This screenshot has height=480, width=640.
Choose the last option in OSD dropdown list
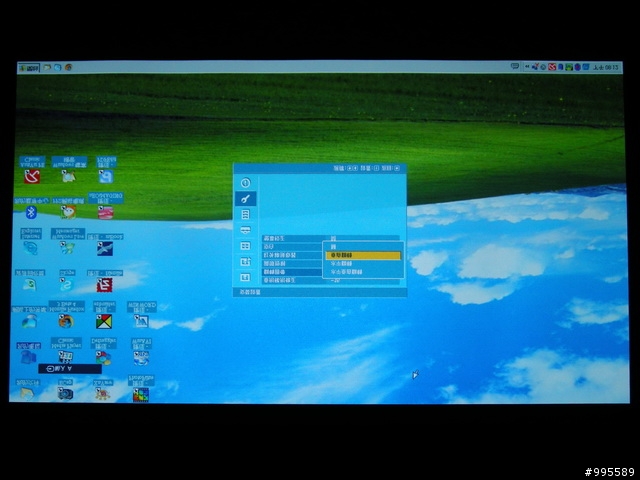(x=363, y=272)
